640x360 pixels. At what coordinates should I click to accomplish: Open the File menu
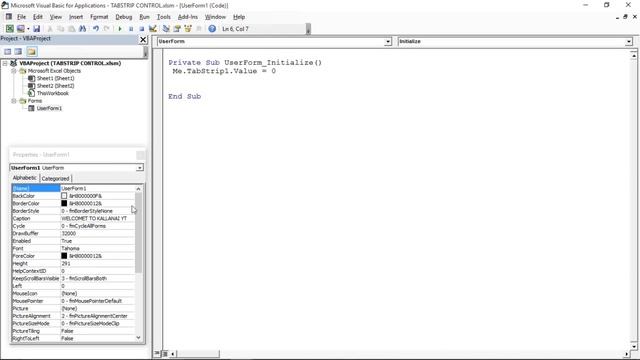coord(21,17)
